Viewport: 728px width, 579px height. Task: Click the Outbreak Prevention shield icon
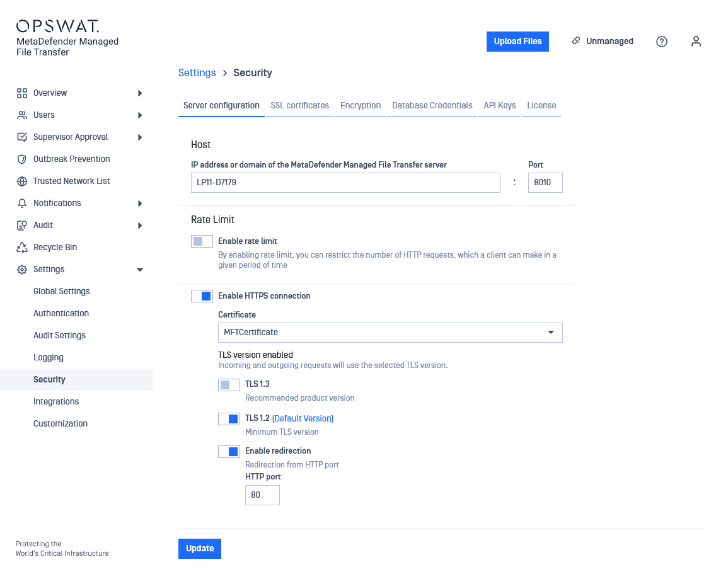(22, 159)
